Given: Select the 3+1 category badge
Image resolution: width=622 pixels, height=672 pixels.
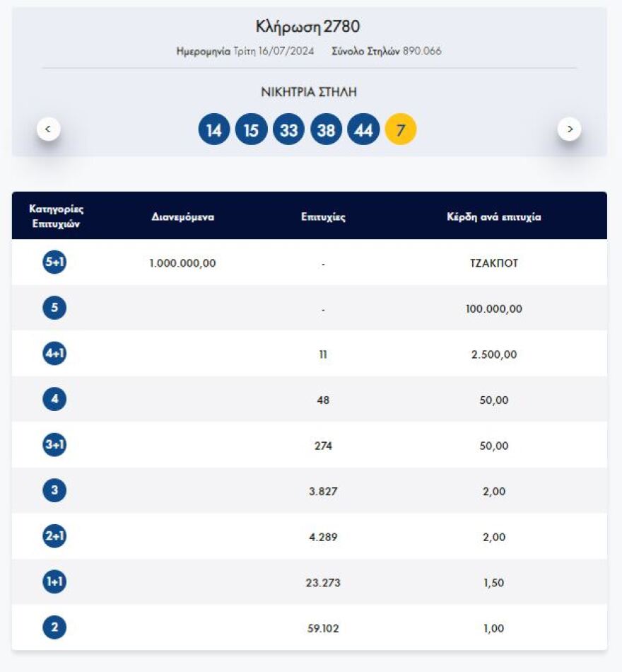Looking at the screenshot, I should tap(54, 445).
